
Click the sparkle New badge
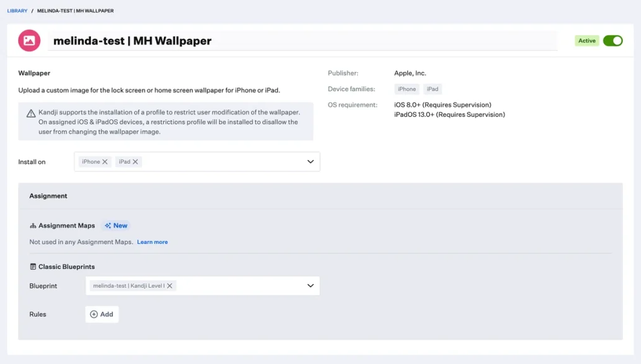point(116,226)
